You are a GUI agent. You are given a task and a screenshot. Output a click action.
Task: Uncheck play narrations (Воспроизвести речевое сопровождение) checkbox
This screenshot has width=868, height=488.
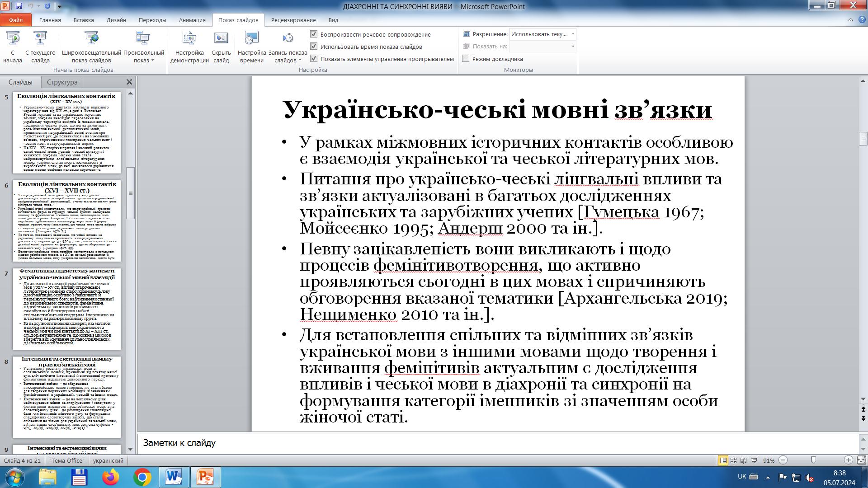pos(314,34)
